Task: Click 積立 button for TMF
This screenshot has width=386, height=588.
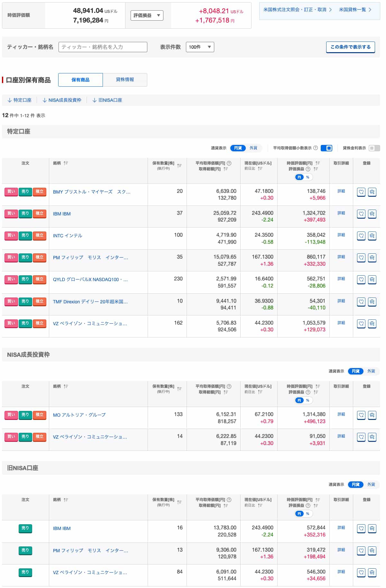Action: 39,302
